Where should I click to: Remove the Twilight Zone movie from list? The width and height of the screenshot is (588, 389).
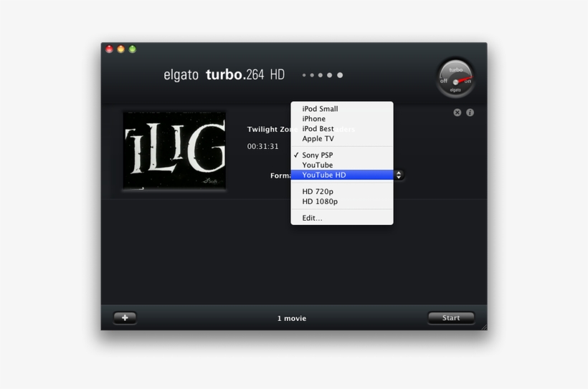(457, 112)
